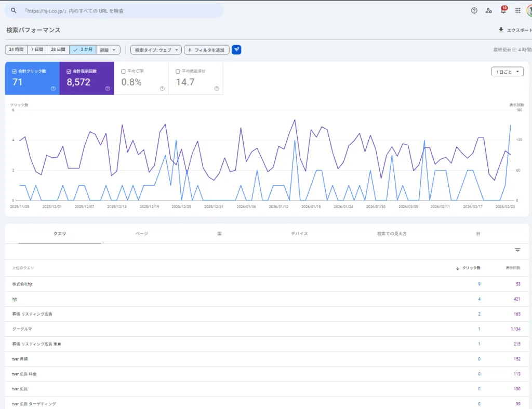532x409 pixels.
Task: Click the table filter rows icon
Action: [517, 250]
